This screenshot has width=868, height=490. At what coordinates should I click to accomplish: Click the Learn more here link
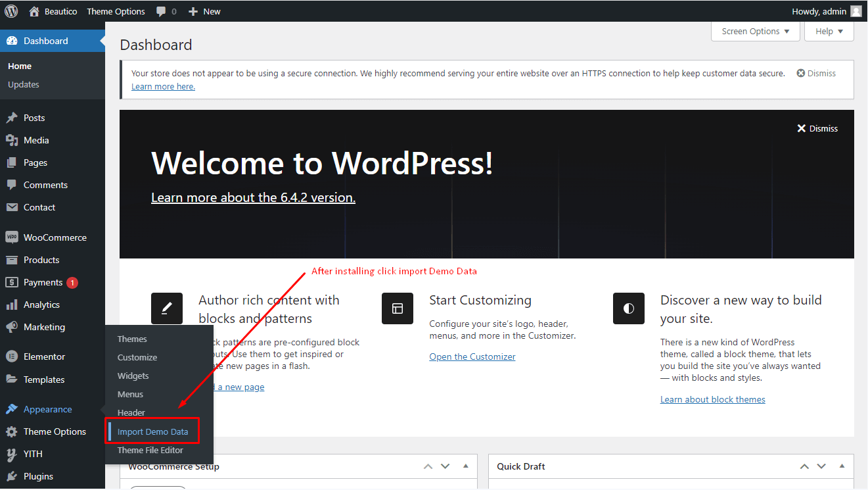click(163, 86)
